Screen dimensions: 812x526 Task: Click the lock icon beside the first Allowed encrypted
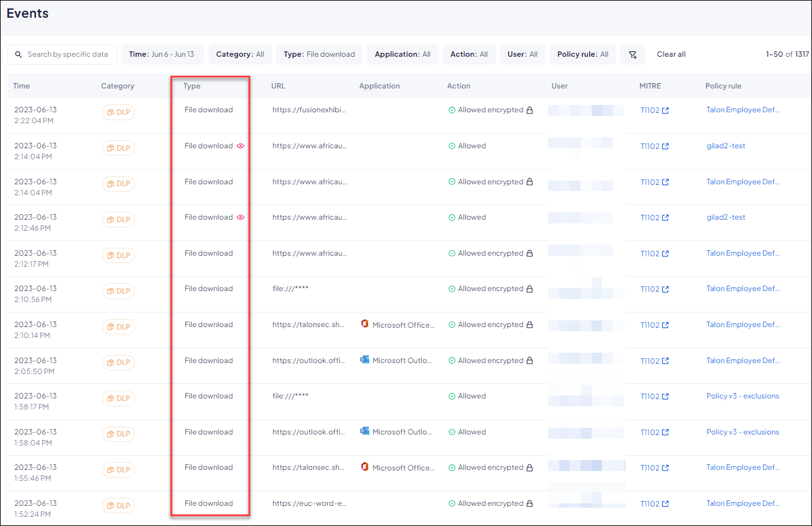point(529,110)
